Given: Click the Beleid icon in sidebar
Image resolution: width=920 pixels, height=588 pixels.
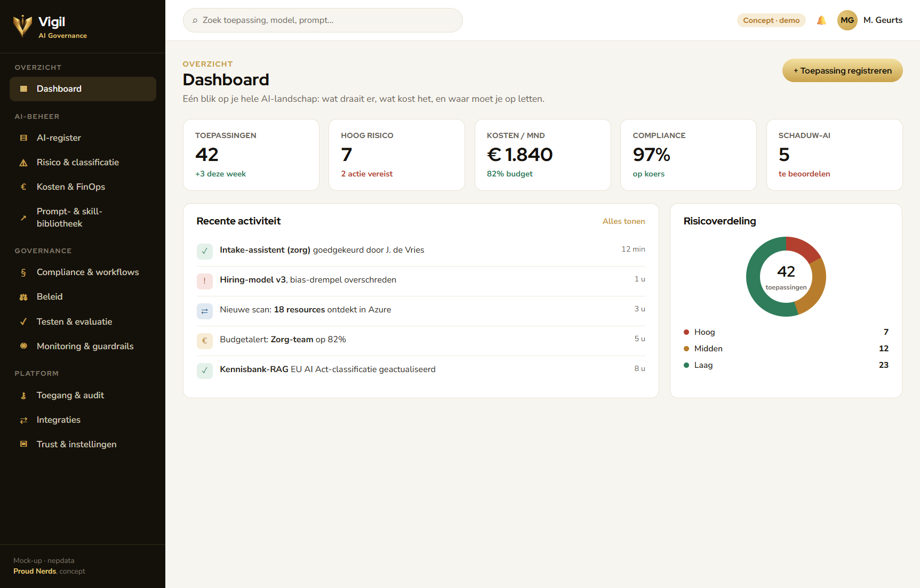Looking at the screenshot, I should [23, 297].
